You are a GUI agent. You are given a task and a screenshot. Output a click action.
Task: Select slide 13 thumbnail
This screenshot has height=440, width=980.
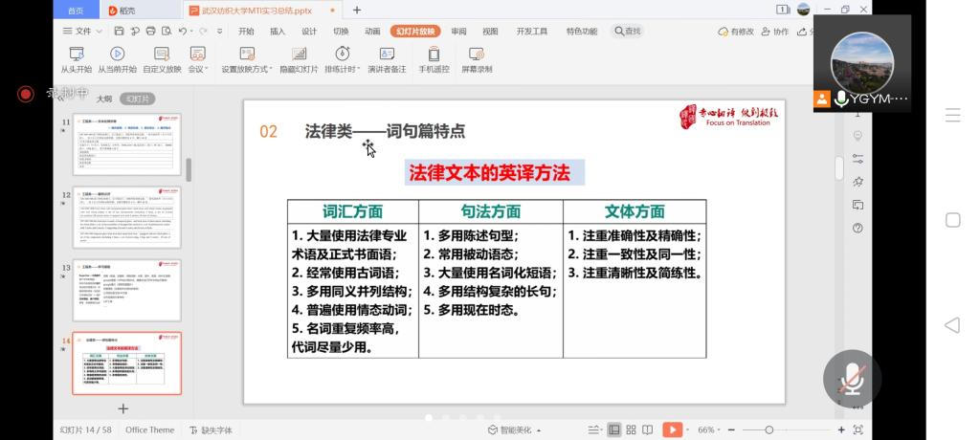click(x=126, y=290)
